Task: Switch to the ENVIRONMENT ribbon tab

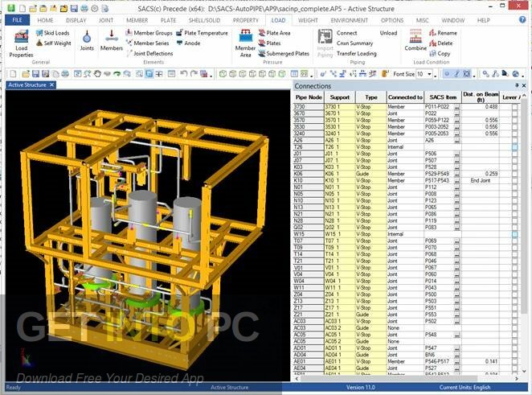Action: click(x=349, y=20)
